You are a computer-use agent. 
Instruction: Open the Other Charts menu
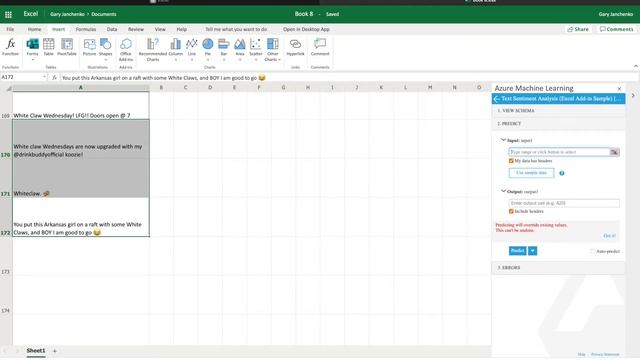click(x=272, y=49)
